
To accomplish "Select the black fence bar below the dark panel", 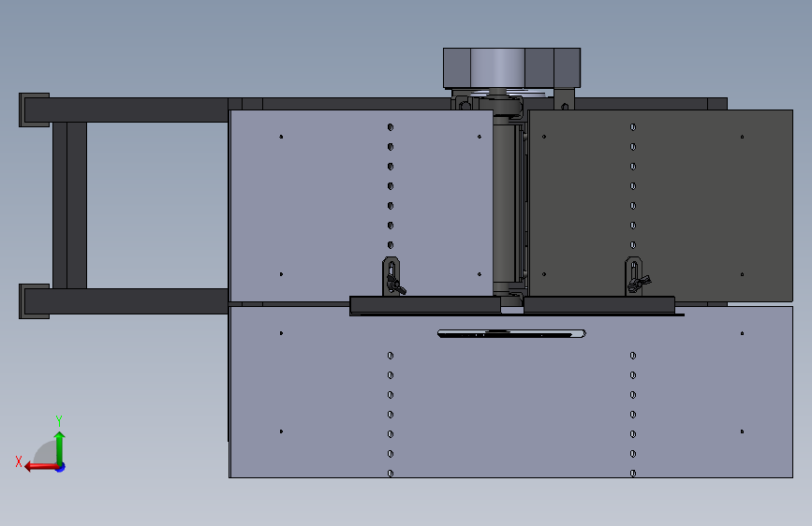I will [x=599, y=305].
